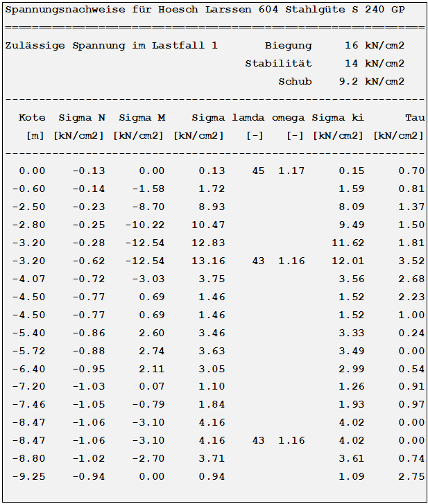428x504 pixels.
Task: Click Sigma ki value 11.62
Action: click(x=348, y=243)
